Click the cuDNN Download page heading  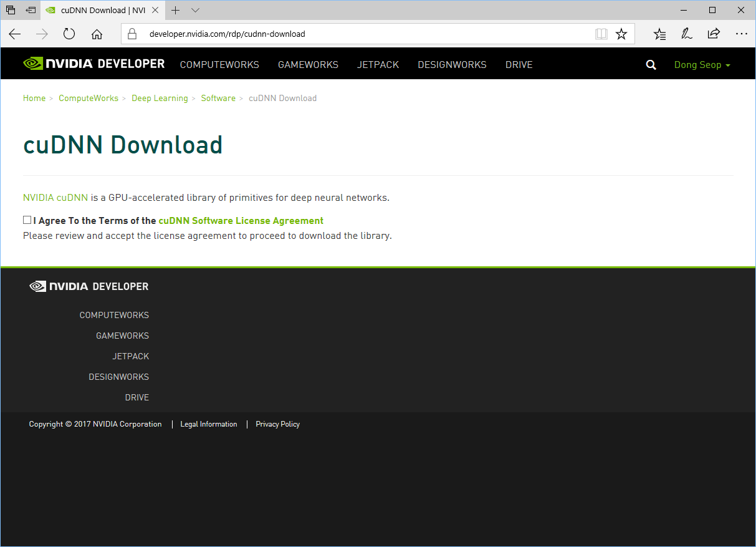(123, 145)
